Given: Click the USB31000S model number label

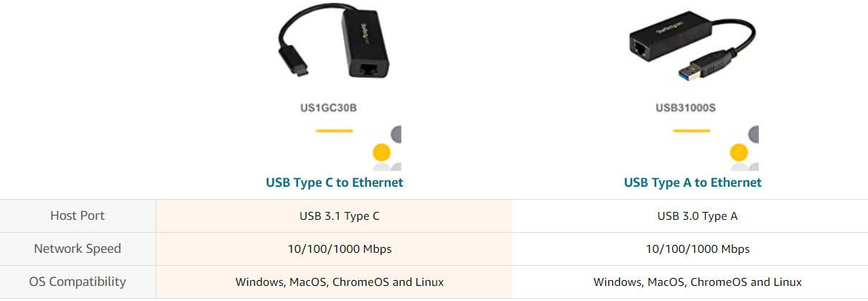Looking at the screenshot, I should coord(686,108).
